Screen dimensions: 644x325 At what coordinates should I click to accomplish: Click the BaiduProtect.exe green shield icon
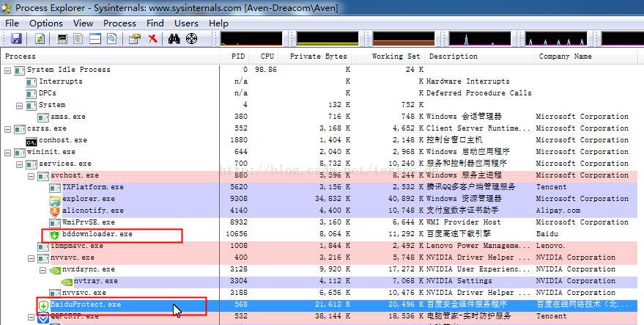[43, 306]
